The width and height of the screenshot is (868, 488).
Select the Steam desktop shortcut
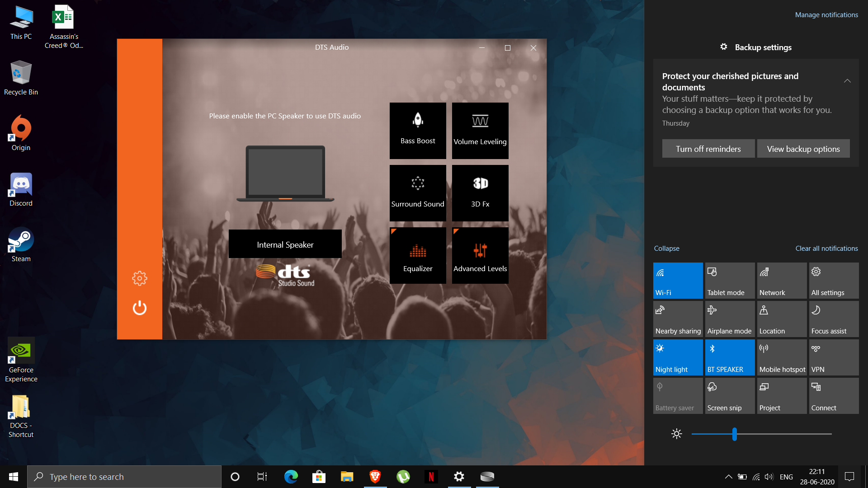coord(21,244)
